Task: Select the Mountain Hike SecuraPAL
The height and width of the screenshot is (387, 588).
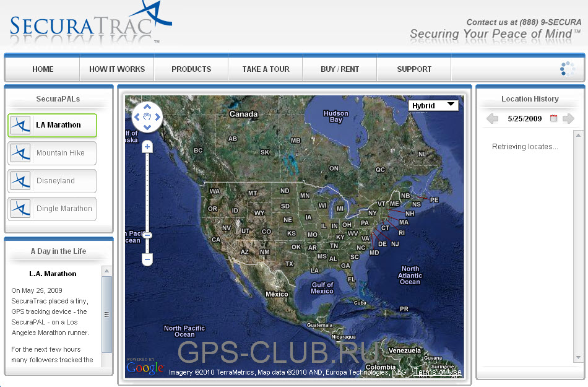Action: [x=52, y=153]
